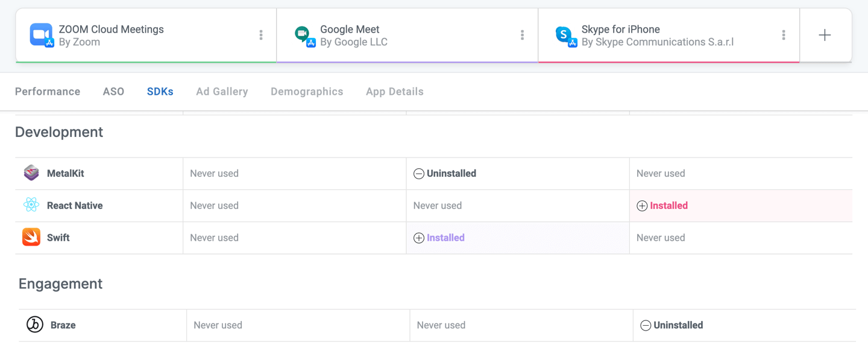
Task: Click Never used for MetalKit in Skype column
Action: (661, 173)
